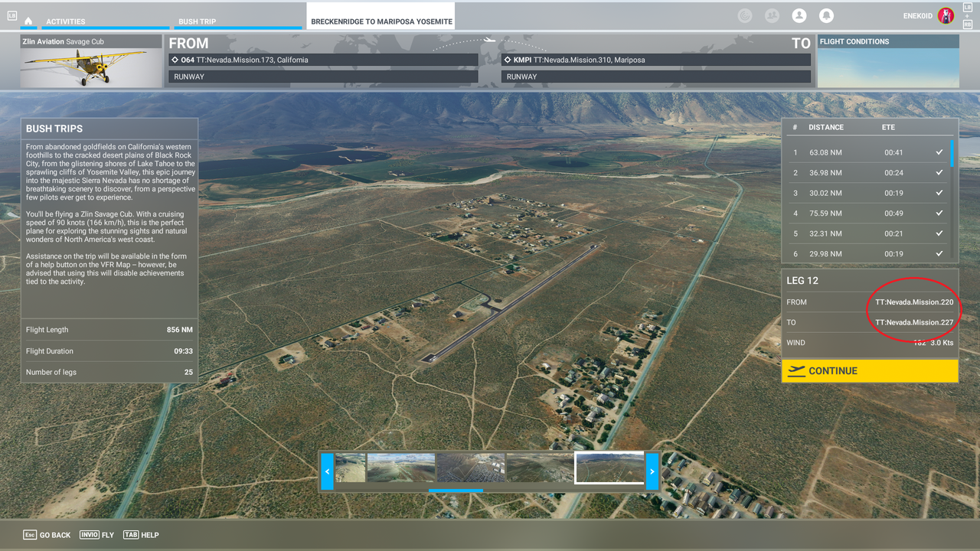Screen dimensions: 980x551
Task: Click the leg list scrollbar
Action: click(952, 153)
